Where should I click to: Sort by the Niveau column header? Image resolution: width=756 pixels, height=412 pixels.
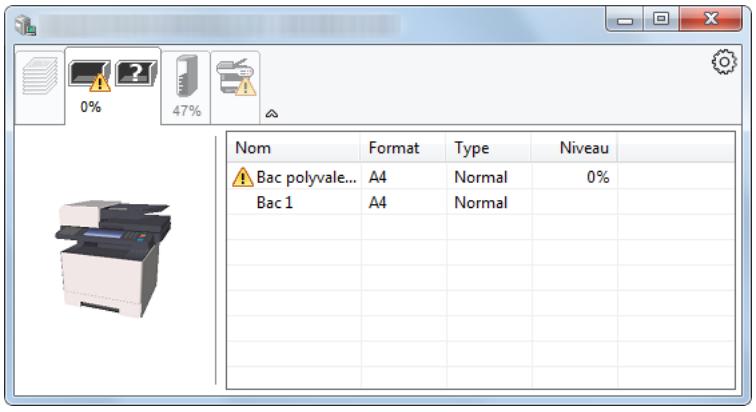[574, 148]
